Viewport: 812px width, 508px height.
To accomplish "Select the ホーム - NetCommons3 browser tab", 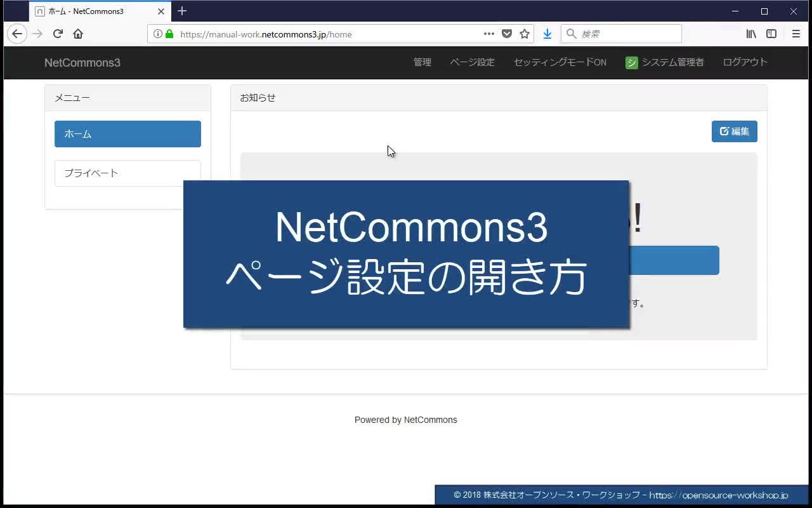I will [x=100, y=11].
